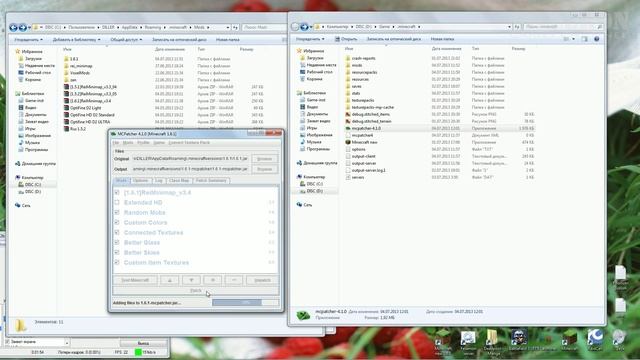
Task: Open the Mods menu in MCPatcher
Action: [128, 142]
